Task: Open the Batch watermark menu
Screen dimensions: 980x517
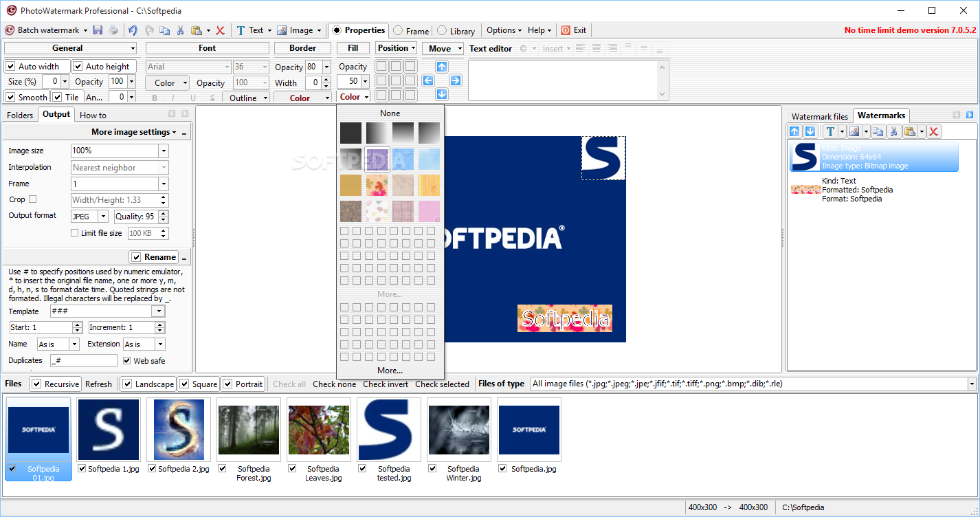Action: (47, 30)
